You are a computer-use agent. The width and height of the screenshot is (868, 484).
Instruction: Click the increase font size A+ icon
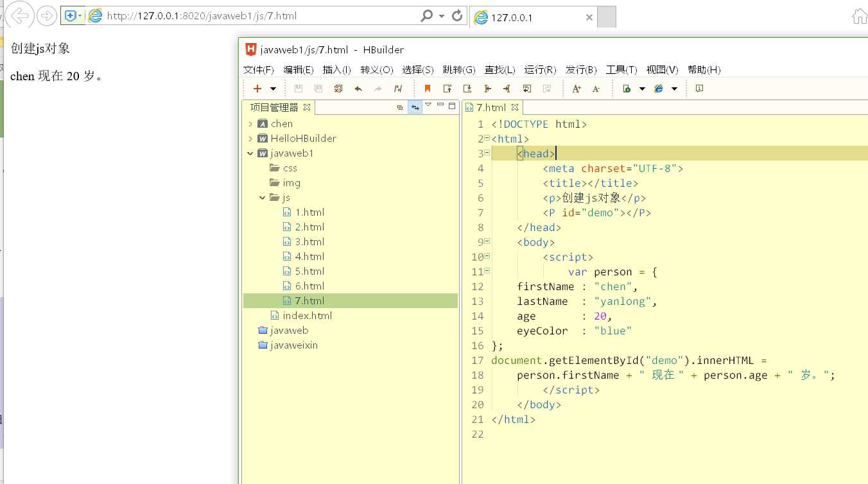coord(577,89)
